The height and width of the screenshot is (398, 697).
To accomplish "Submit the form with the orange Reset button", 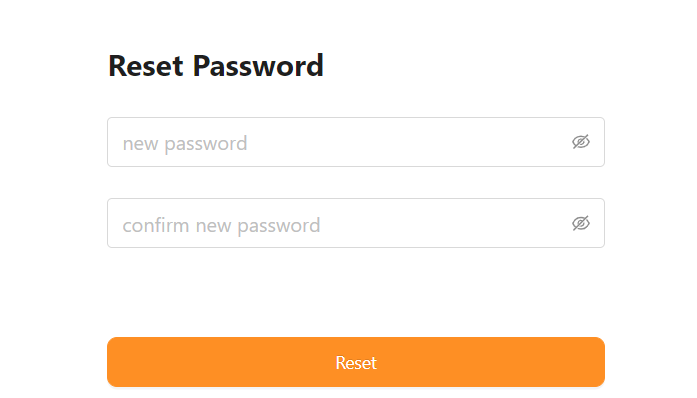I will 356,362.
